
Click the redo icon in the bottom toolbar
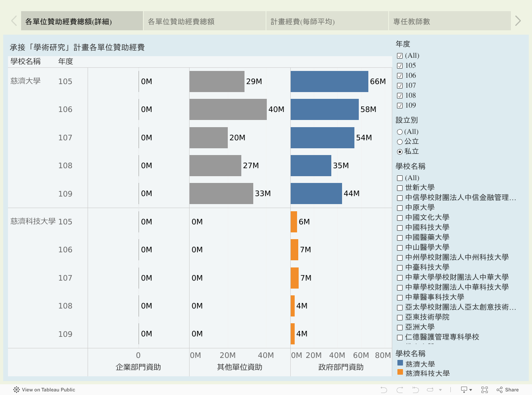click(399, 390)
